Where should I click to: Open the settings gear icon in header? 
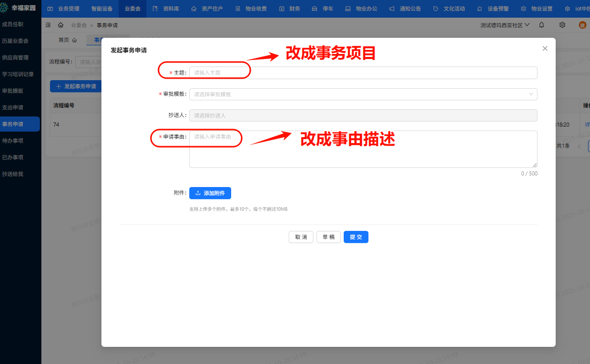(x=562, y=25)
